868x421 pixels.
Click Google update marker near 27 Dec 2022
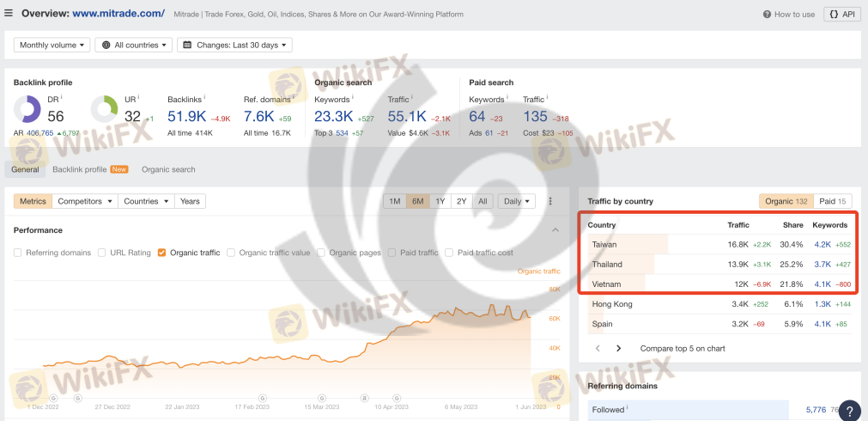tap(77, 398)
